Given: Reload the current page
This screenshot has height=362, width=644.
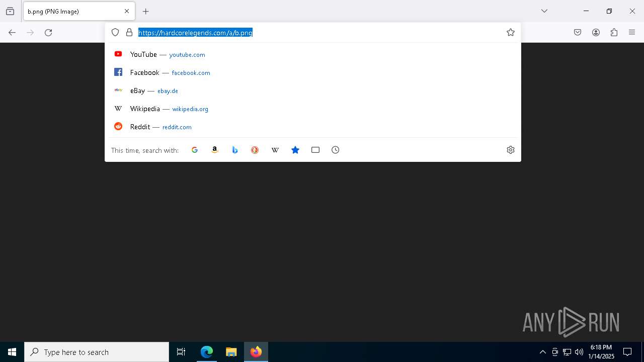Looking at the screenshot, I should (48, 33).
